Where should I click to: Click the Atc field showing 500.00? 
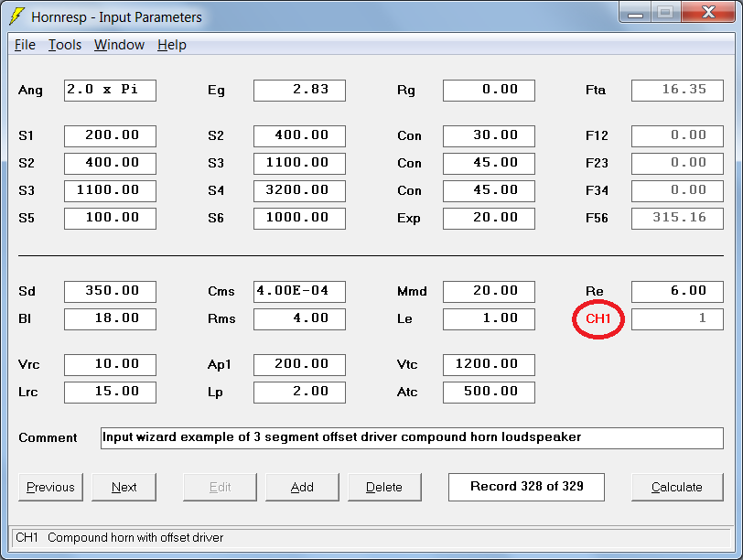tap(489, 393)
